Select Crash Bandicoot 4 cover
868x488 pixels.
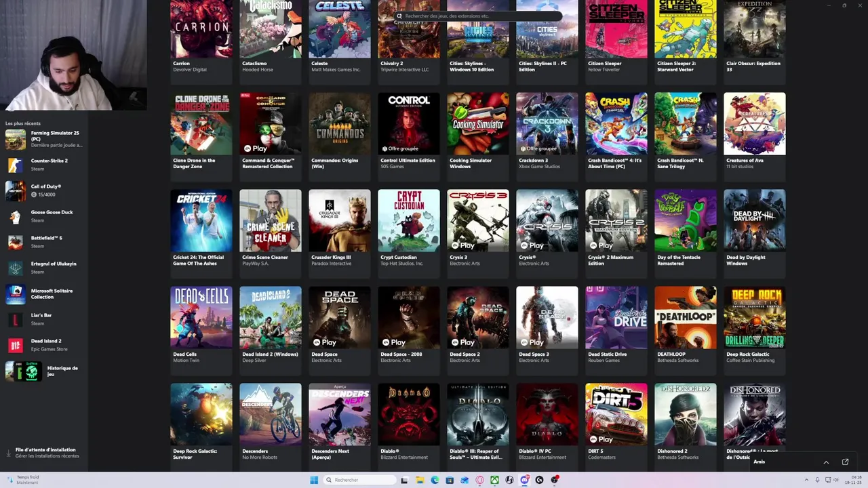tap(616, 123)
